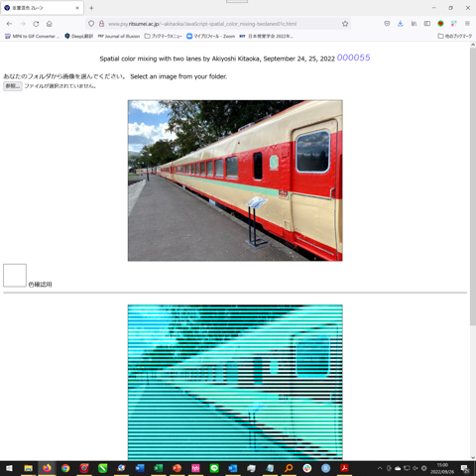
Task: Click the original train photo image
Action: point(235,180)
